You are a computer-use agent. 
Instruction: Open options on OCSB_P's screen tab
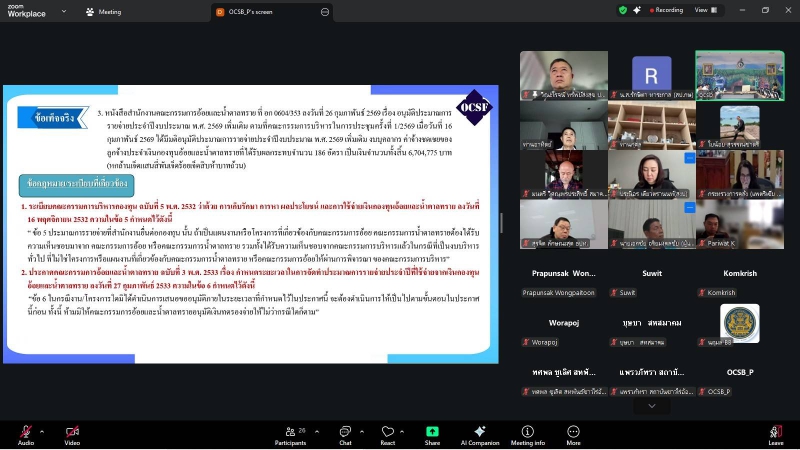(x=325, y=12)
